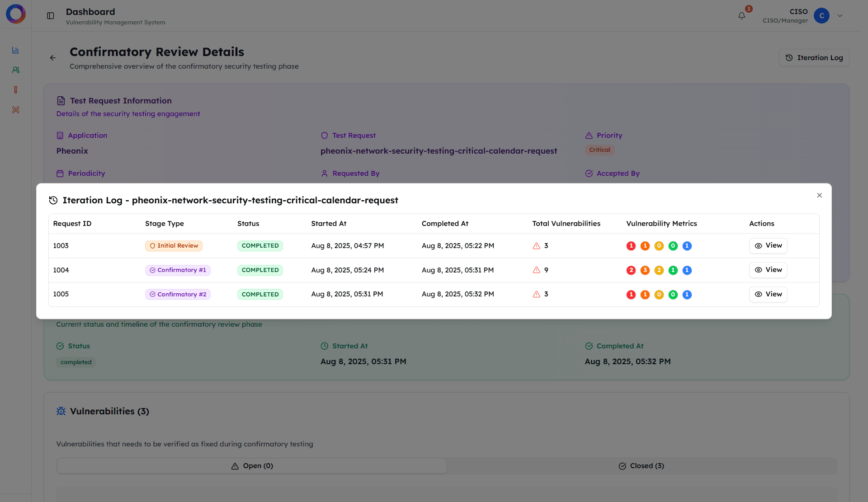Click the Priority warning icon

pos(589,136)
